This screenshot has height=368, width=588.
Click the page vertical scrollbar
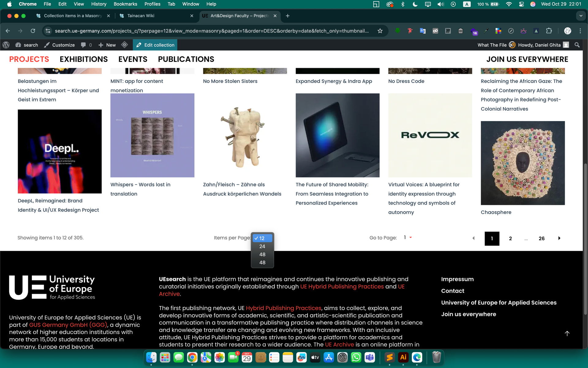click(585, 239)
